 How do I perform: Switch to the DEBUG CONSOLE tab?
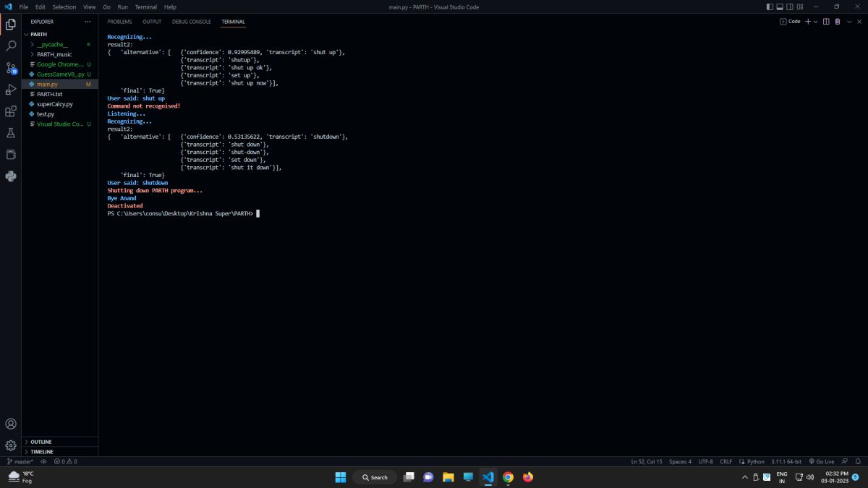point(192,22)
